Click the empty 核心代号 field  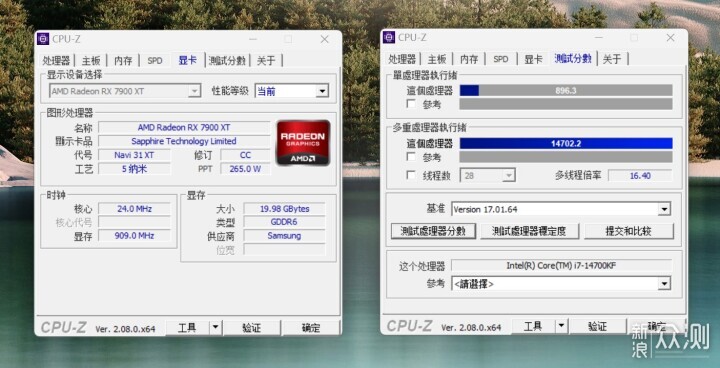click(x=135, y=222)
